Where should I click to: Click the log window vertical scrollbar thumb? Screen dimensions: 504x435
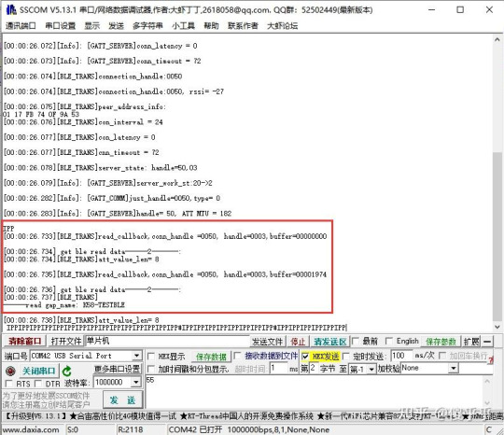(x=497, y=236)
